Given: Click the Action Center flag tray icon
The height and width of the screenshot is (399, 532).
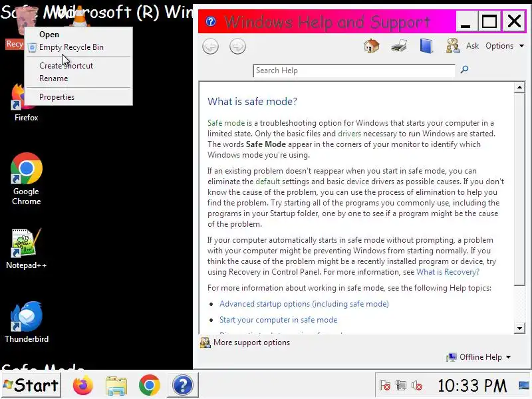Looking at the screenshot, I should pos(385,386).
